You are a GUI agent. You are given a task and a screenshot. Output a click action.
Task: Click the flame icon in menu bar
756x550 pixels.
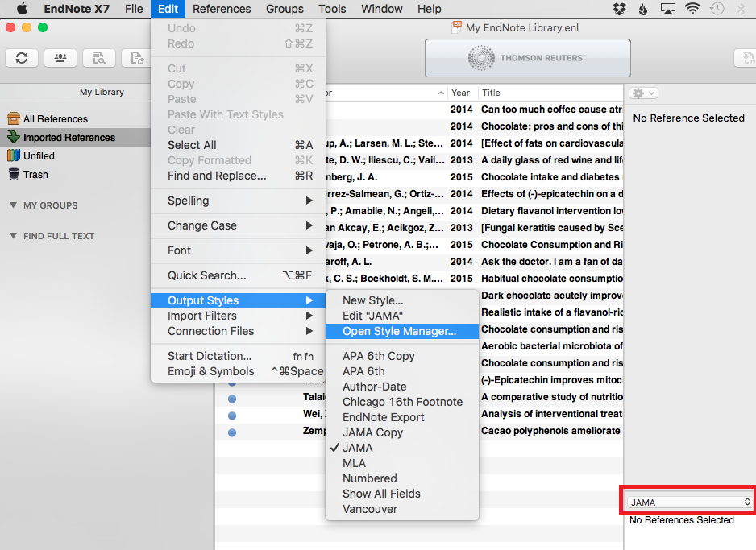point(642,9)
